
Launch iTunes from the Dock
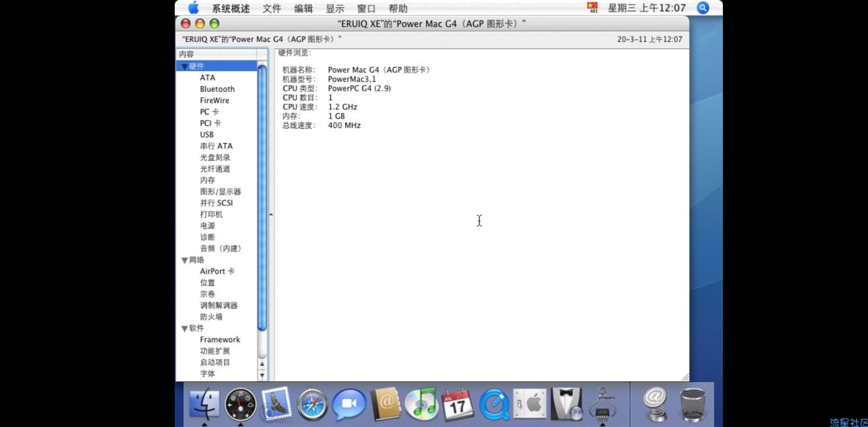click(421, 404)
